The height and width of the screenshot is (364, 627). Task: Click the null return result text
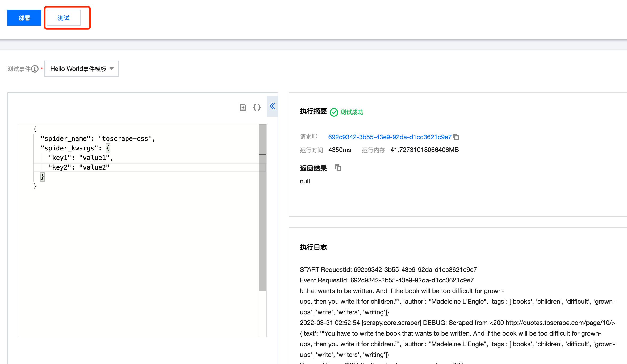[304, 181]
